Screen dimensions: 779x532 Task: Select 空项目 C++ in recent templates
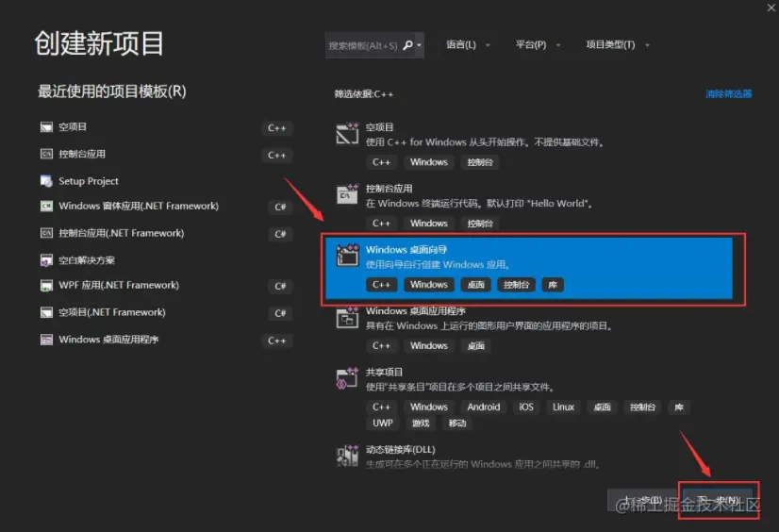point(166,127)
